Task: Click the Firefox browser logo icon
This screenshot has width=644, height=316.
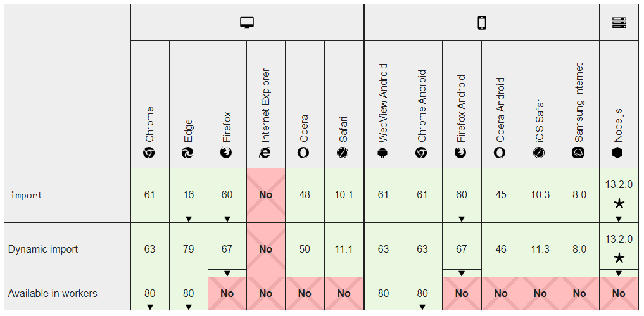Action: pyautogui.click(x=227, y=153)
